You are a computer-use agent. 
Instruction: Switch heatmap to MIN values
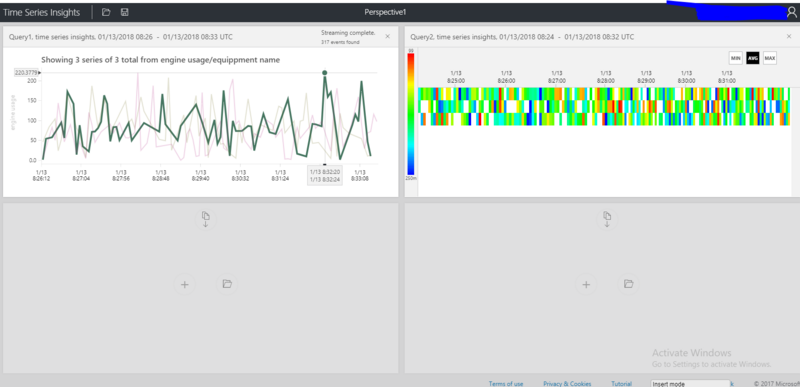pos(736,58)
